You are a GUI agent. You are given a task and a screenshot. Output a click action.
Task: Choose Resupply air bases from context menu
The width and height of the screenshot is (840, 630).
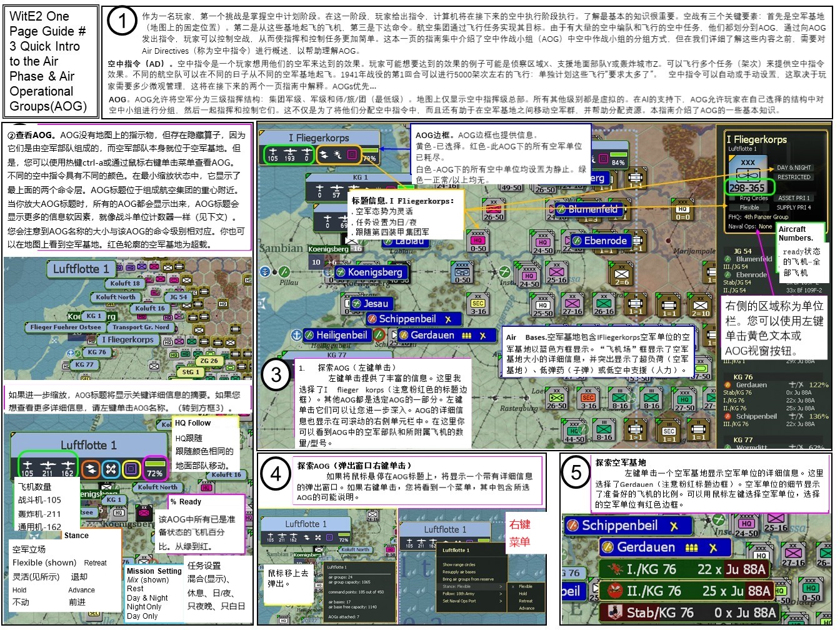point(459,572)
